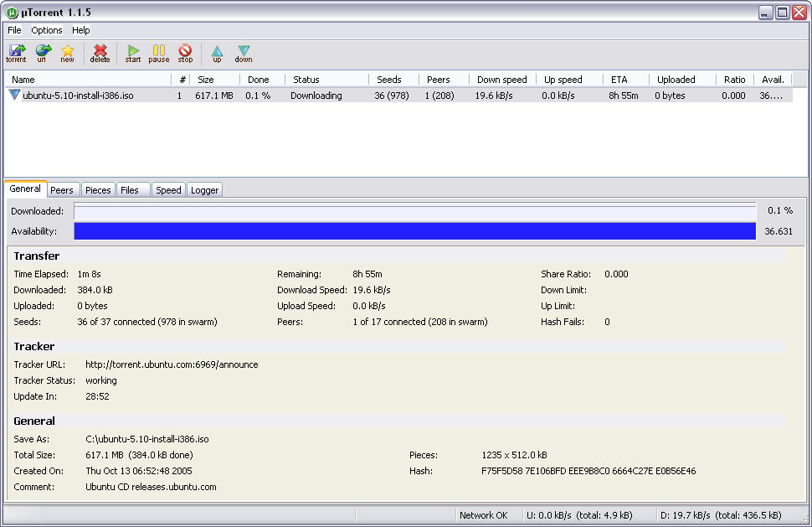The width and height of the screenshot is (812, 527).
Task: Select the General tab
Action: [25, 189]
